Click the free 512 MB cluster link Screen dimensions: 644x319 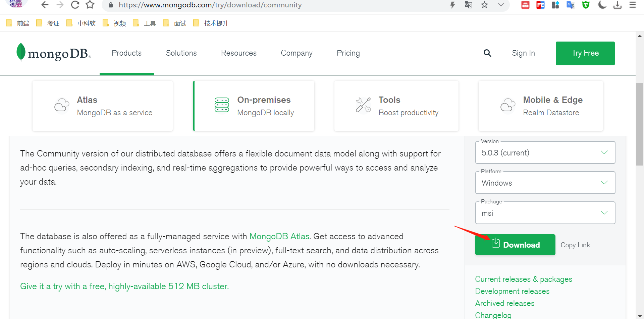pyautogui.click(x=124, y=286)
